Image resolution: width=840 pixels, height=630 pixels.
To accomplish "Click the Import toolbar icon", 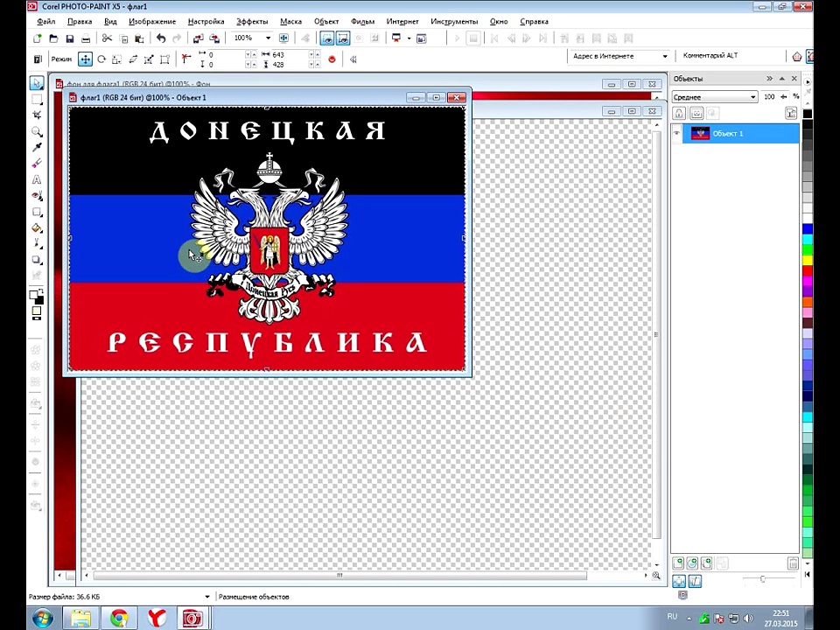I will [x=199, y=38].
